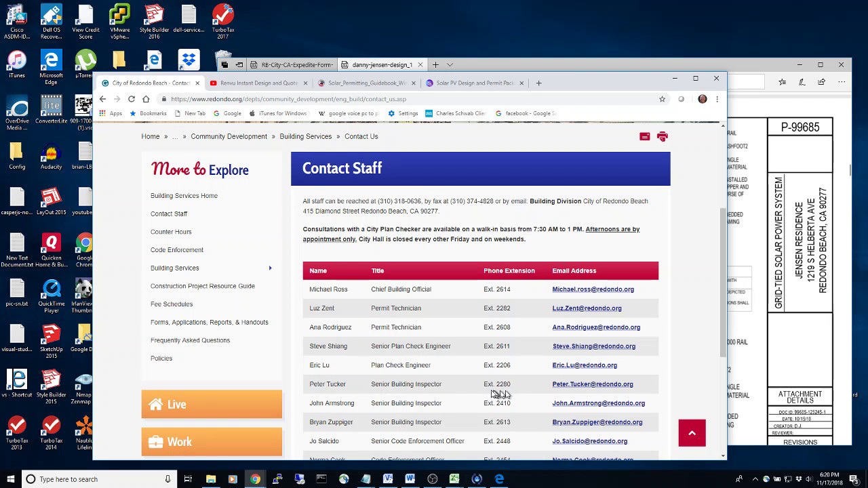Image resolution: width=868 pixels, height=488 pixels.
Task: Open File Explorer from the taskbar
Action: tap(211, 479)
